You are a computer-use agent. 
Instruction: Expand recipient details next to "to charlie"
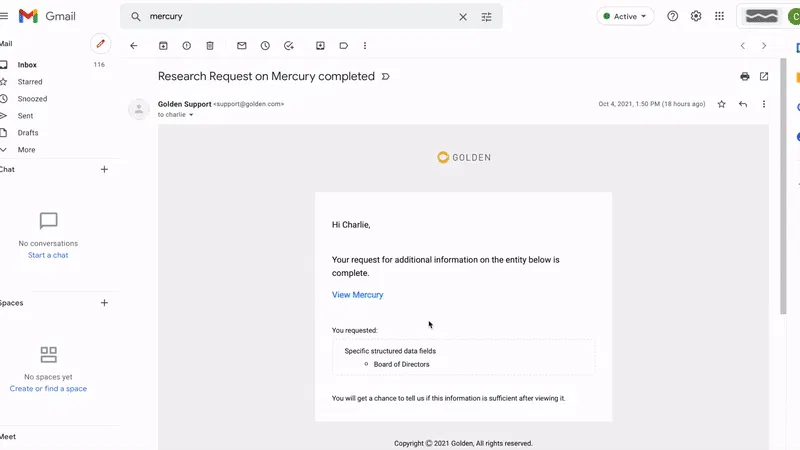(191, 115)
